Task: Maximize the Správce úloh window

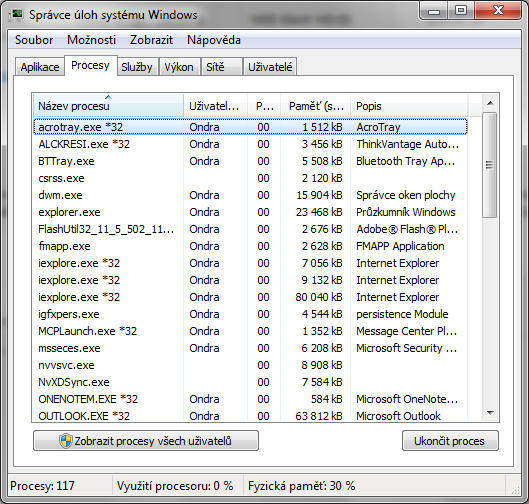Action: pyautogui.click(x=461, y=11)
